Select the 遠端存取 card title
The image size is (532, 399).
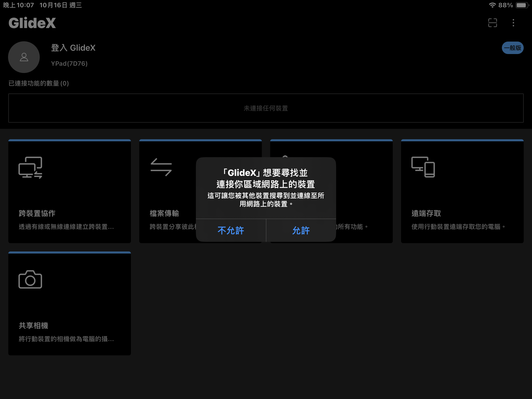(x=426, y=213)
